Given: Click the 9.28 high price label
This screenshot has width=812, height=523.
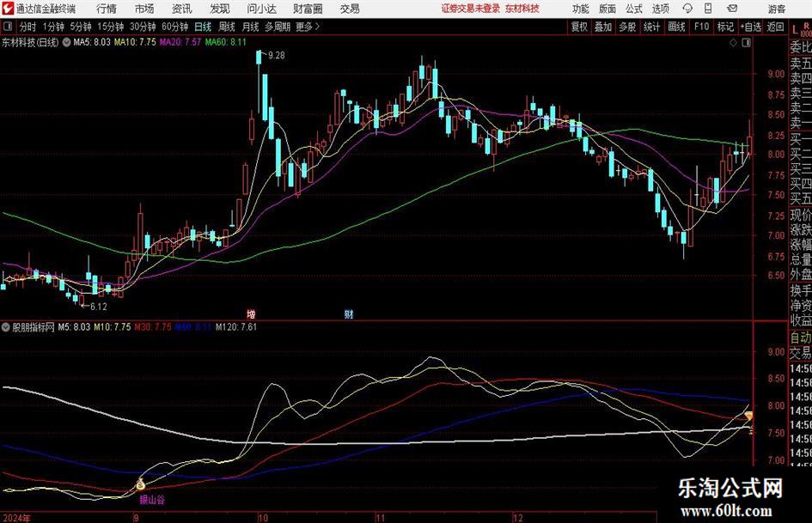Looking at the screenshot, I should point(277,55).
